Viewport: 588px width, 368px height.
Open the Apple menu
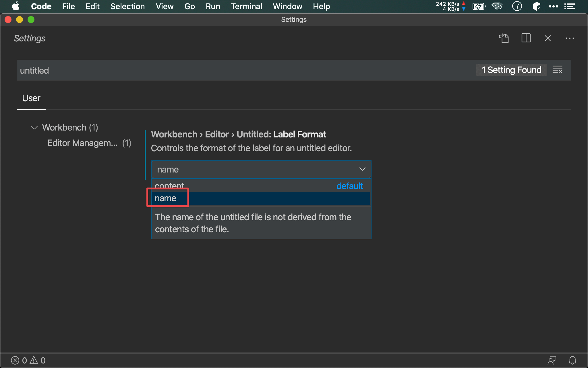(x=16, y=6)
